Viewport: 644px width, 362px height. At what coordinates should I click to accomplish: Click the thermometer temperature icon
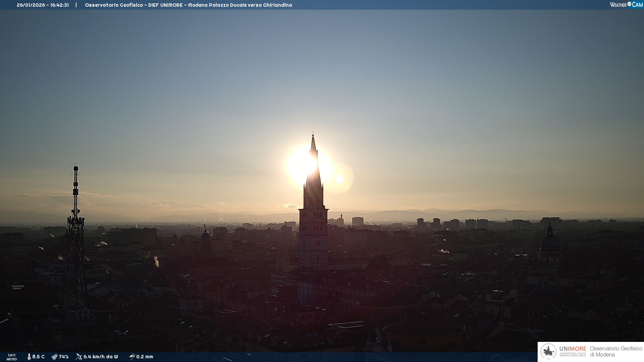[x=29, y=357]
